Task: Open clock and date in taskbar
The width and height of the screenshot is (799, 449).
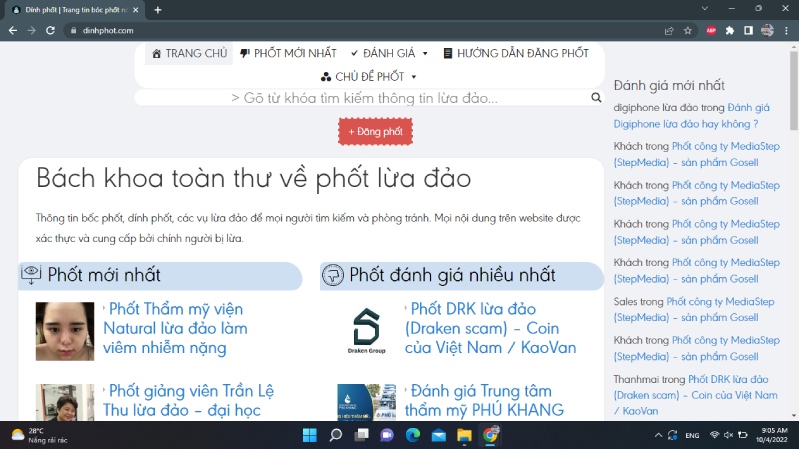Action: [771, 435]
